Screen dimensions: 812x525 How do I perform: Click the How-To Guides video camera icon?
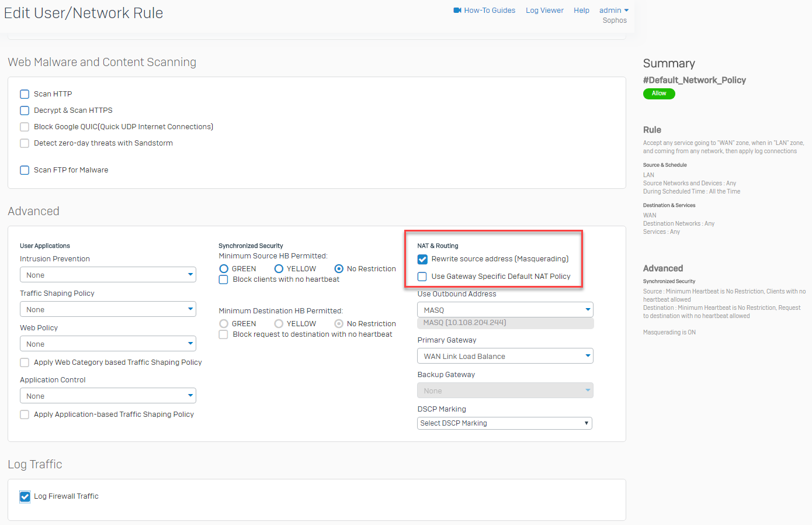(x=457, y=11)
